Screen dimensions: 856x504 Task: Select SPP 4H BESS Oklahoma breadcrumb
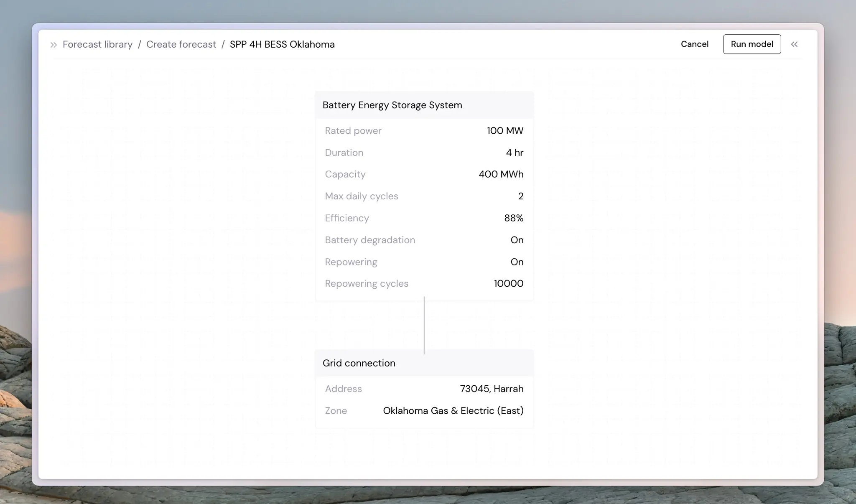pos(282,44)
